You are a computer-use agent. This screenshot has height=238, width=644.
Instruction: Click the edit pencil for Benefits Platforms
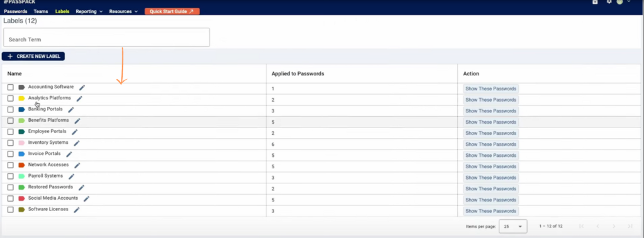click(x=77, y=121)
